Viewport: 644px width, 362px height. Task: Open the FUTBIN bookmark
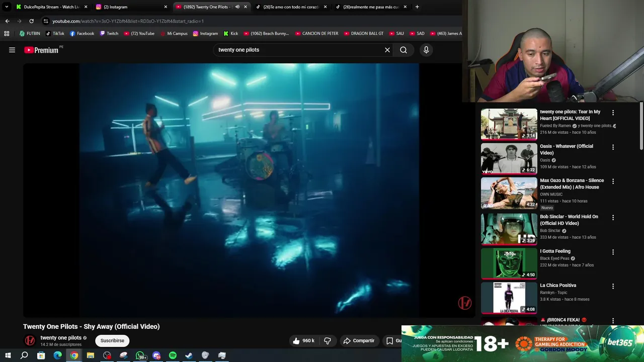tap(30, 34)
